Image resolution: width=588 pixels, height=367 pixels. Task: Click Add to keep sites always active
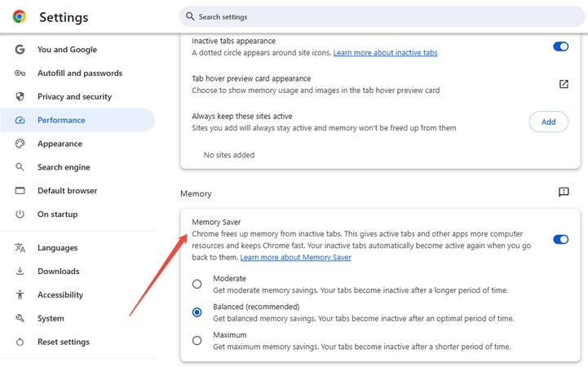tap(548, 122)
